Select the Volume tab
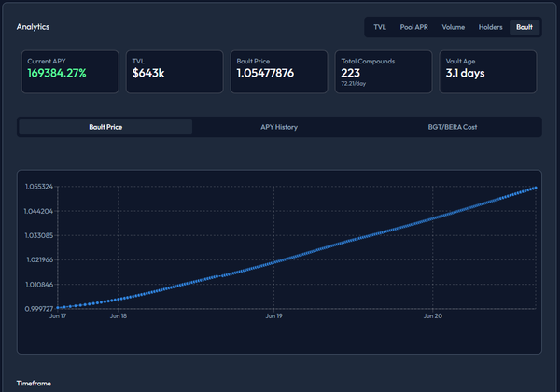Screen dimensions: 560x392 click(455, 27)
